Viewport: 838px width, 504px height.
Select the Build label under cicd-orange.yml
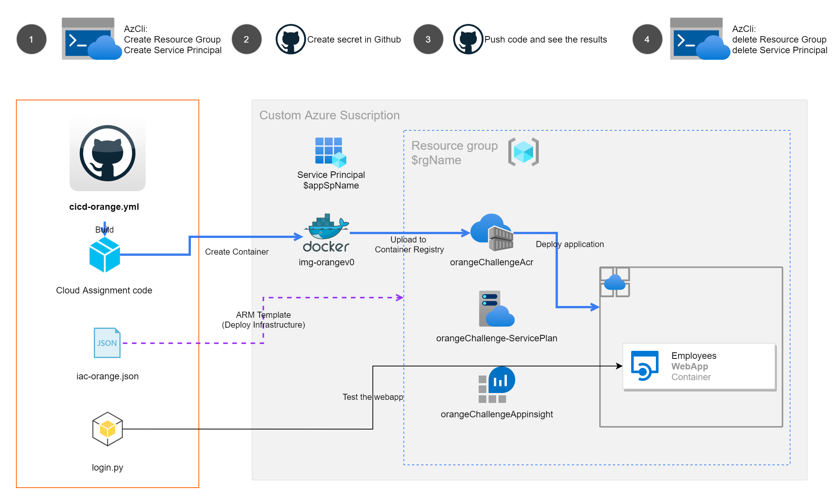coord(105,230)
